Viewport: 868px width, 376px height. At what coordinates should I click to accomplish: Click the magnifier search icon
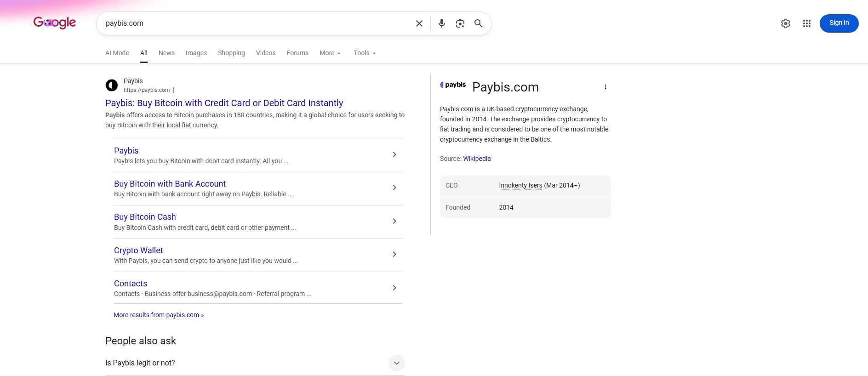pyautogui.click(x=479, y=23)
